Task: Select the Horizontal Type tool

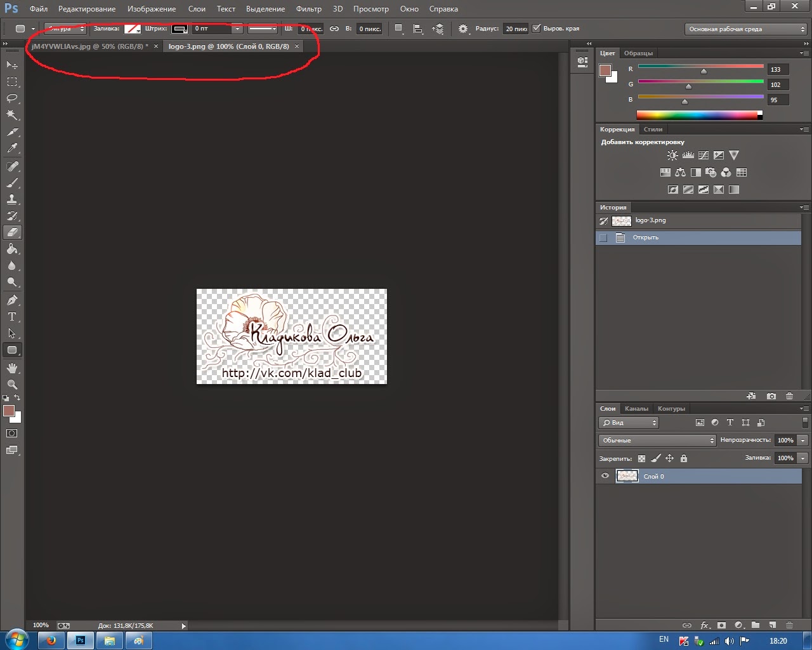Action: pos(11,317)
